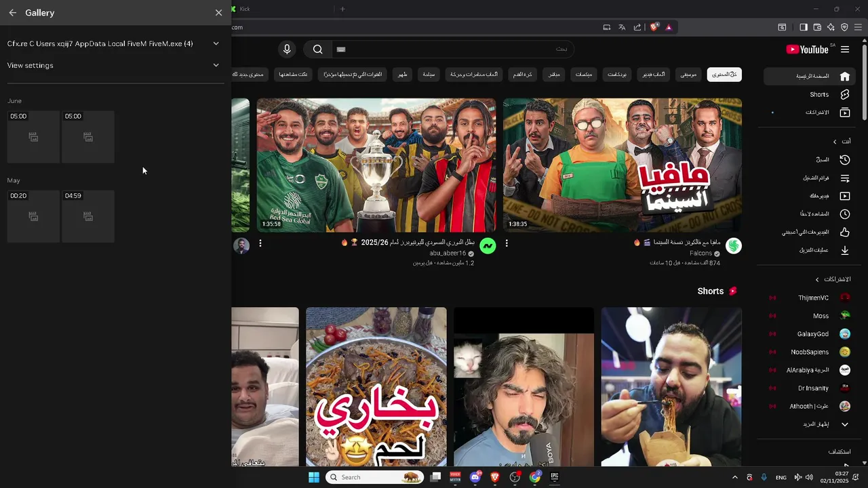Open Athooth channel in subscriptions

[808, 406]
